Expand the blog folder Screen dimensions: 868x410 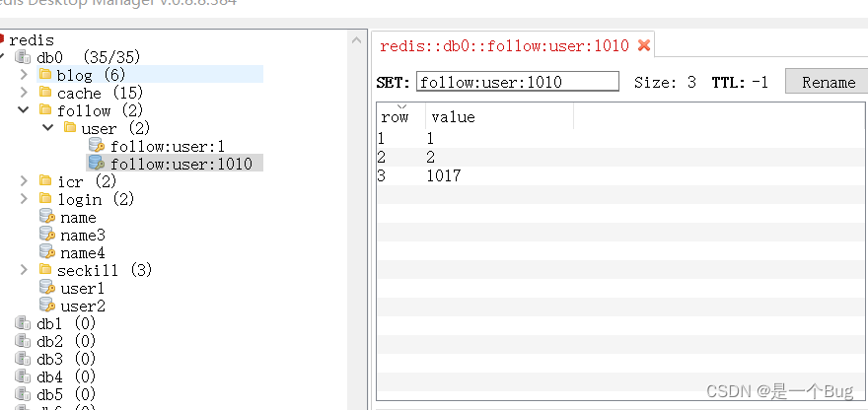click(24, 74)
